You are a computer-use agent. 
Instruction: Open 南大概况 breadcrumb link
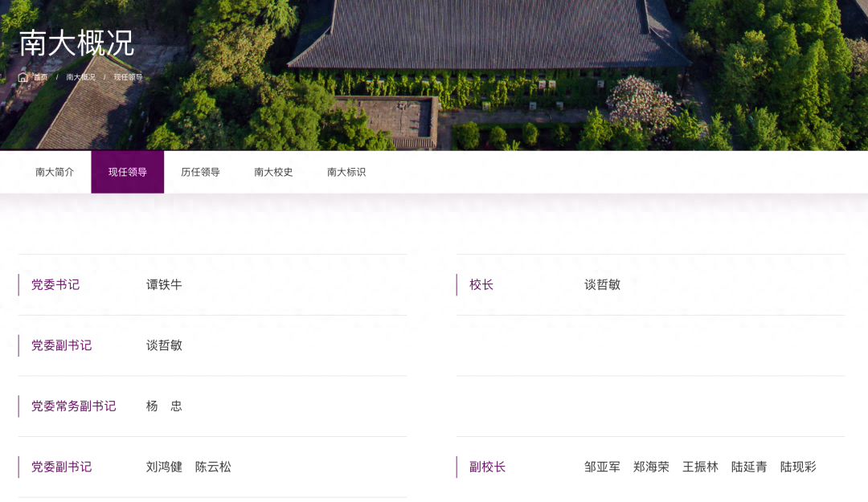point(81,77)
